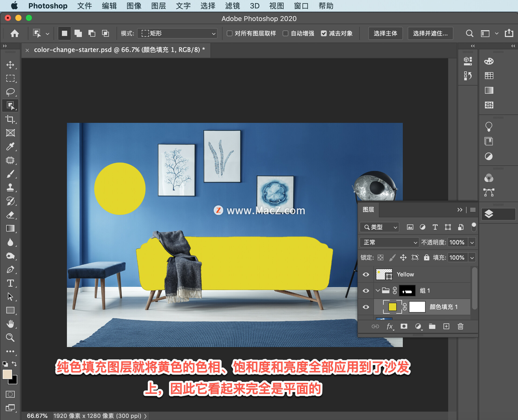The width and height of the screenshot is (518, 420).
Task: Enable the Auto-Enhance checkbox
Action: point(285,33)
